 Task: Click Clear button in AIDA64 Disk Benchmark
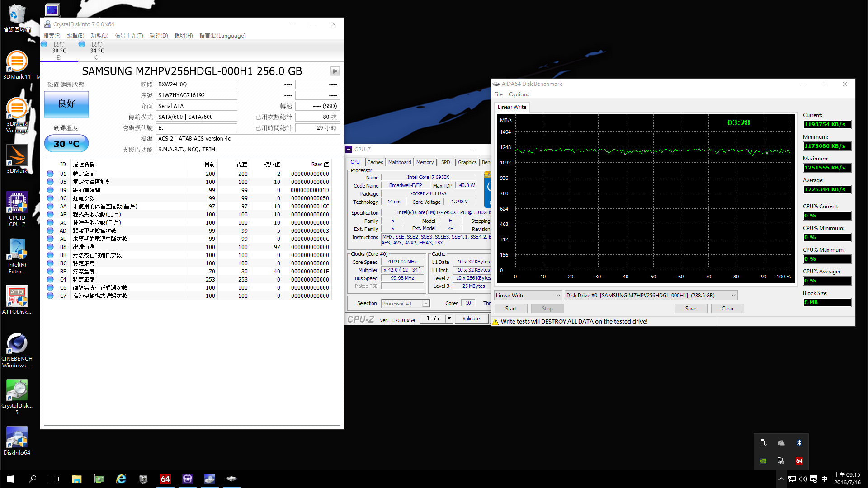tap(727, 309)
